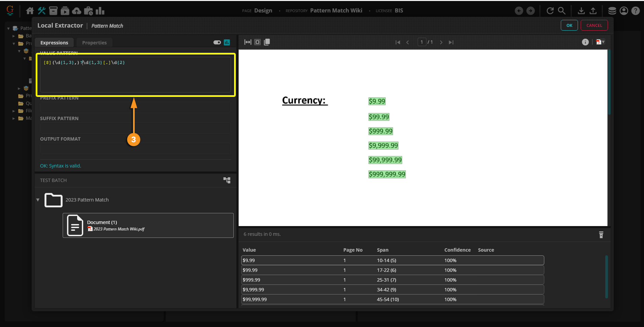Switch to the Expressions tab
This screenshot has width=644, height=327.
click(54, 43)
